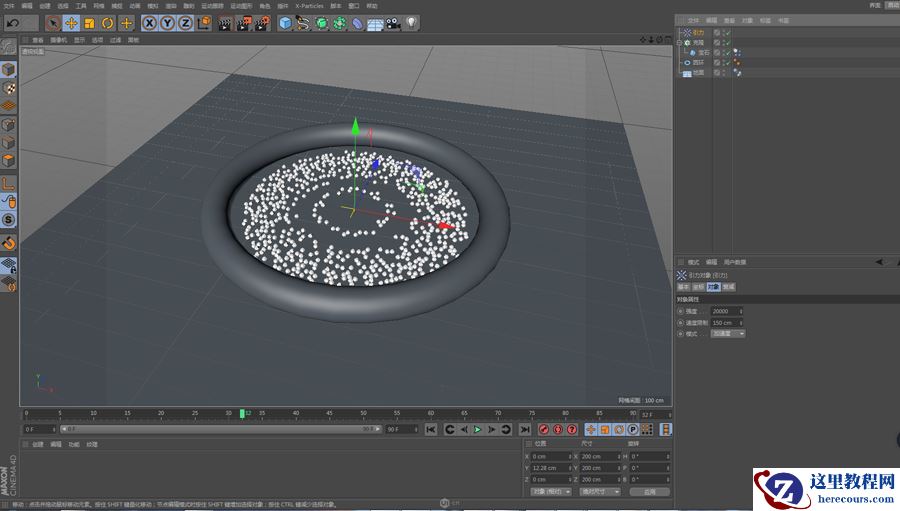Open the 文件 menu in main menu bar
The image size is (900, 511).
pos(9,6)
